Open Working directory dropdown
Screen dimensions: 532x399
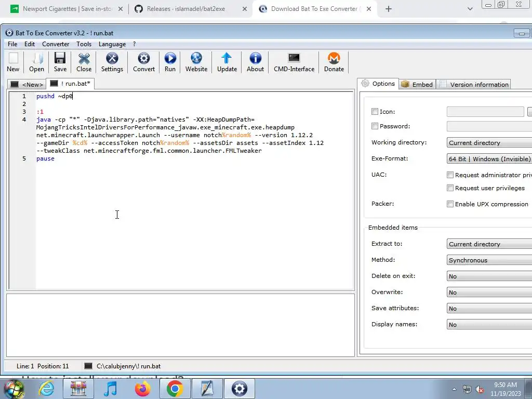coord(489,142)
